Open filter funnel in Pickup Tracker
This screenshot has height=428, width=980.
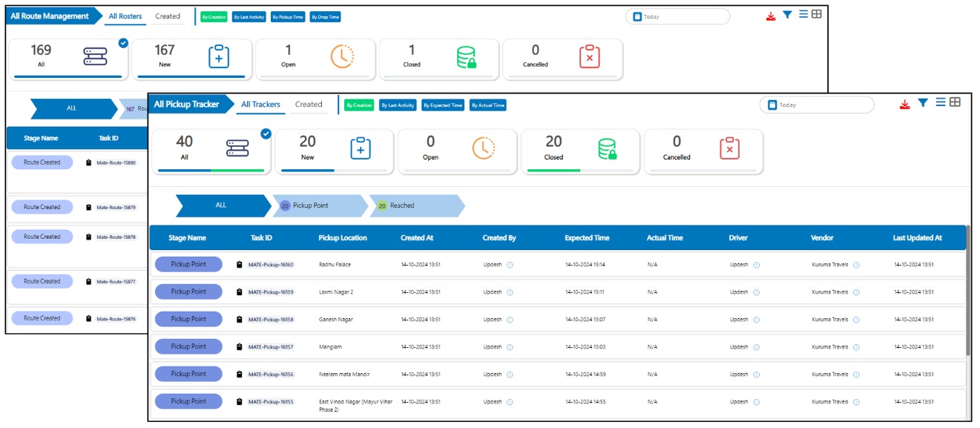(x=922, y=103)
